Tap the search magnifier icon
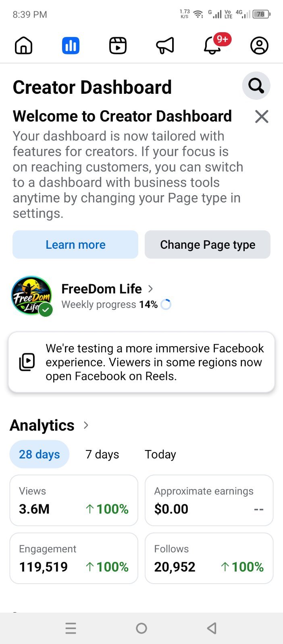283x644 pixels. (x=256, y=86)
